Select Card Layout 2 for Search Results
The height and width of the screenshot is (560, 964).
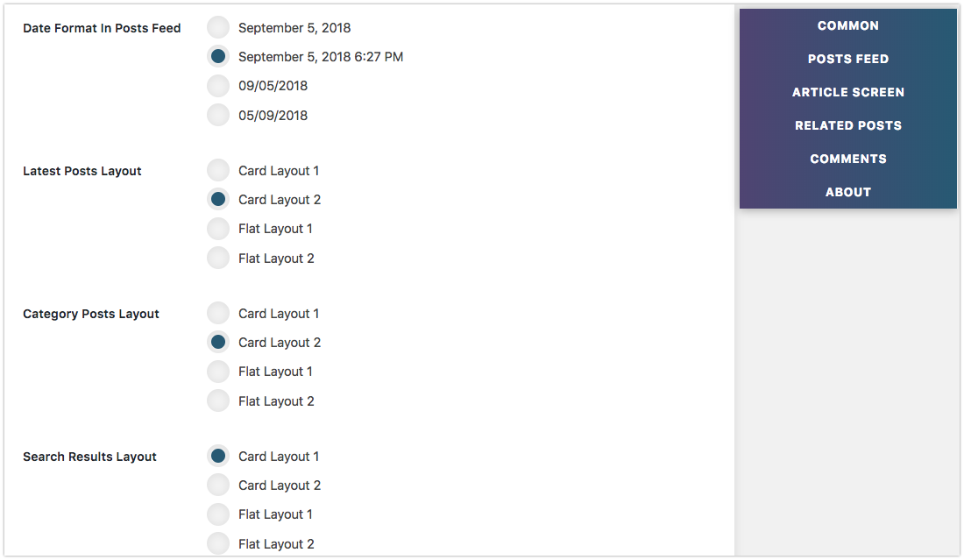pos(217,485)
